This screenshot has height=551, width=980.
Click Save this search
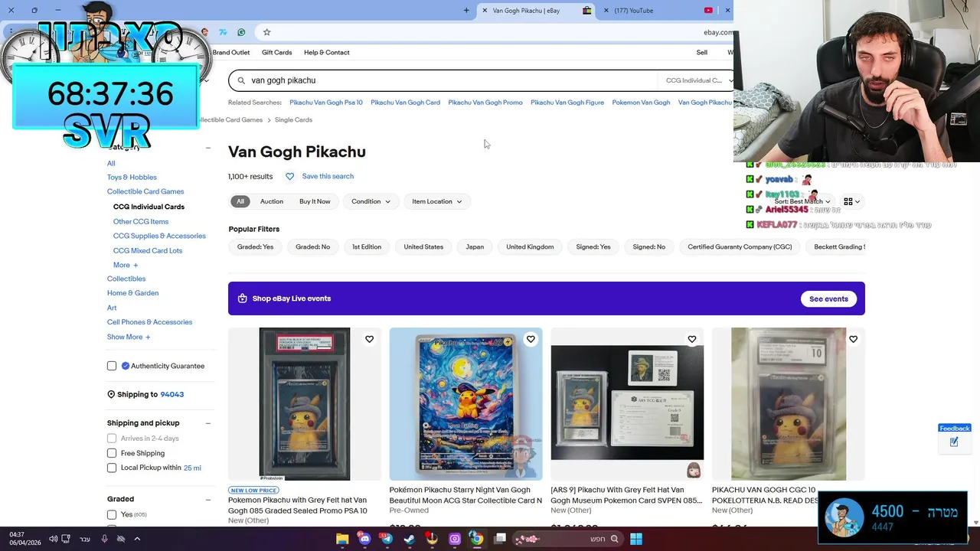coord(328,176)
